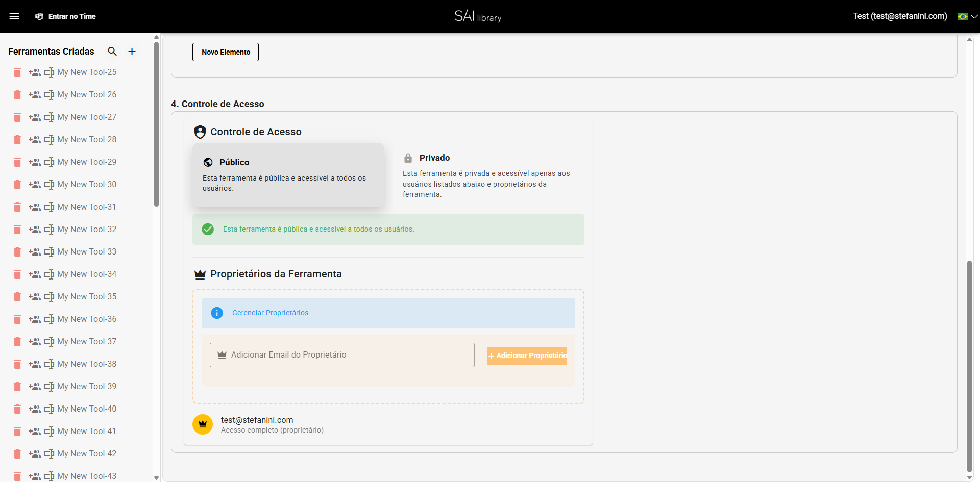Click the Novo Elemento button
980x482 pixels.
226,52
